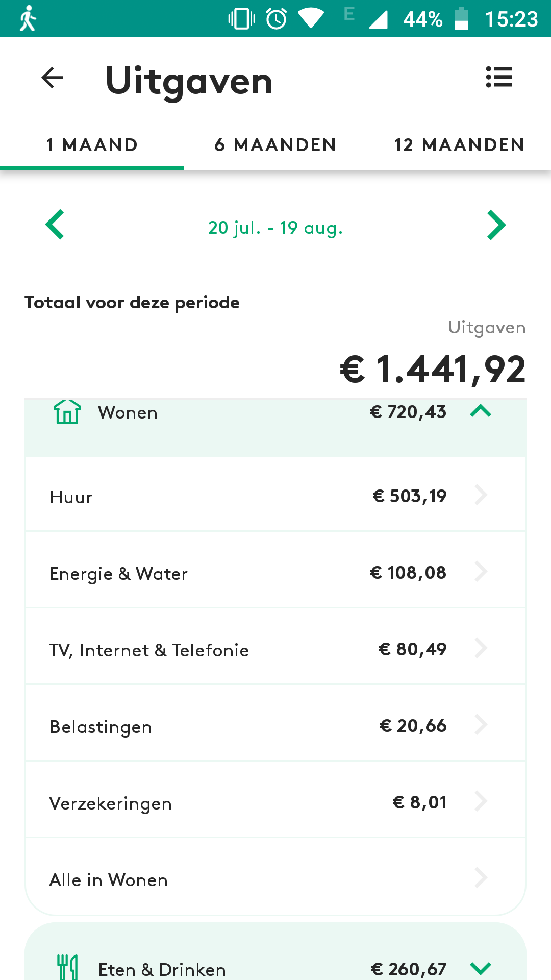
Task: Tap the alarm clock status icon
Action: (x=276, y=19)
